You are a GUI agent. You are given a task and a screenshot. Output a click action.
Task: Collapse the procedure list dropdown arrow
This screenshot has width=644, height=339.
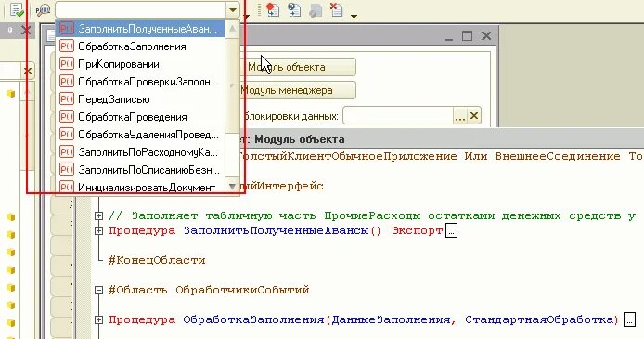pyautogui.click(x=233, y=9)
